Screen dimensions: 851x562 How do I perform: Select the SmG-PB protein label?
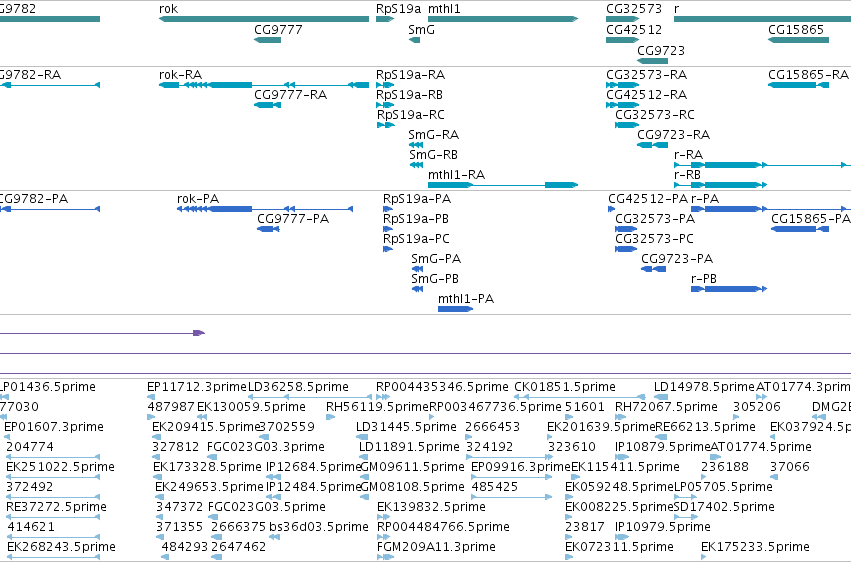(x=435, y=279)
